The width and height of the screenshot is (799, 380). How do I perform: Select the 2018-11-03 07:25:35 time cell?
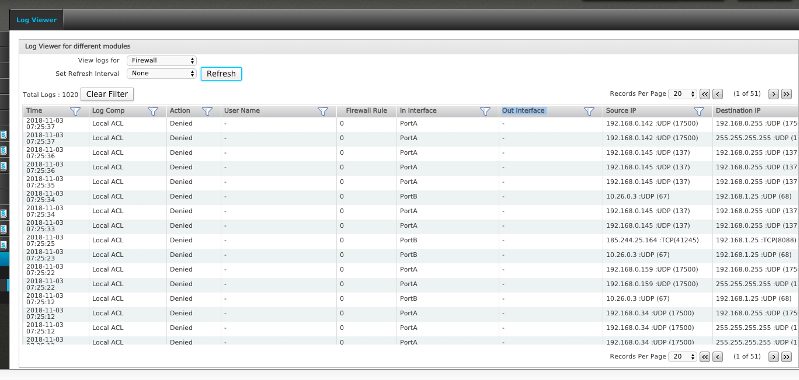click(45, 182)
